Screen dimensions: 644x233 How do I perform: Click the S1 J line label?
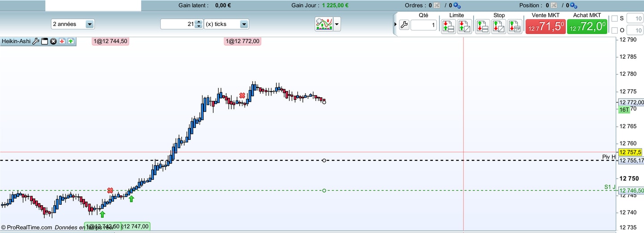point(610,187)
